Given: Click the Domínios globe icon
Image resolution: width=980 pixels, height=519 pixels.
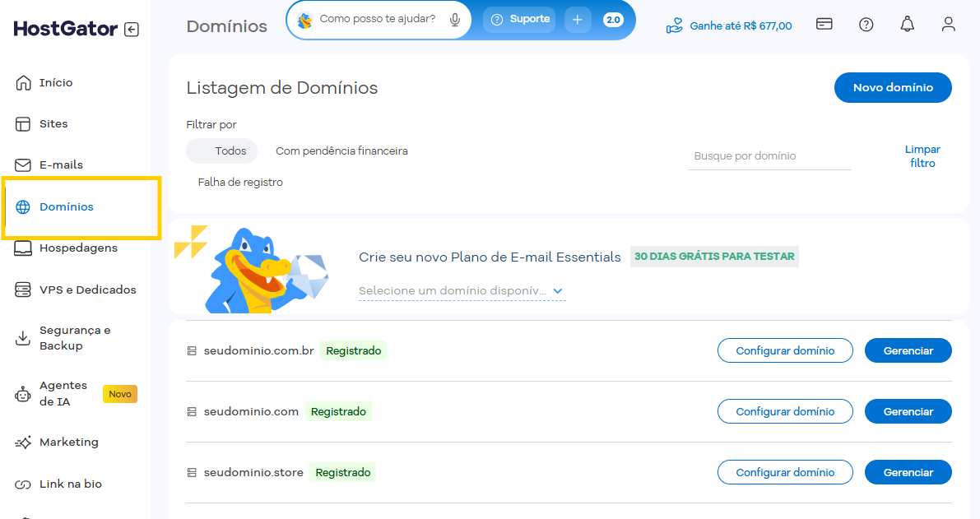Looking at the screenshot, I should [x=23, y=206].
